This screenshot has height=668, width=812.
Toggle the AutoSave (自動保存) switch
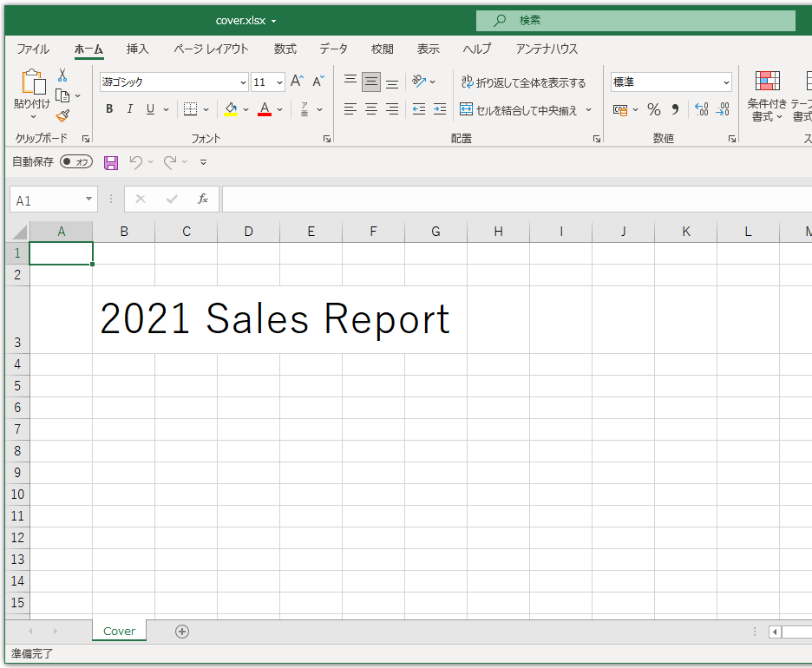pos(76,162)
